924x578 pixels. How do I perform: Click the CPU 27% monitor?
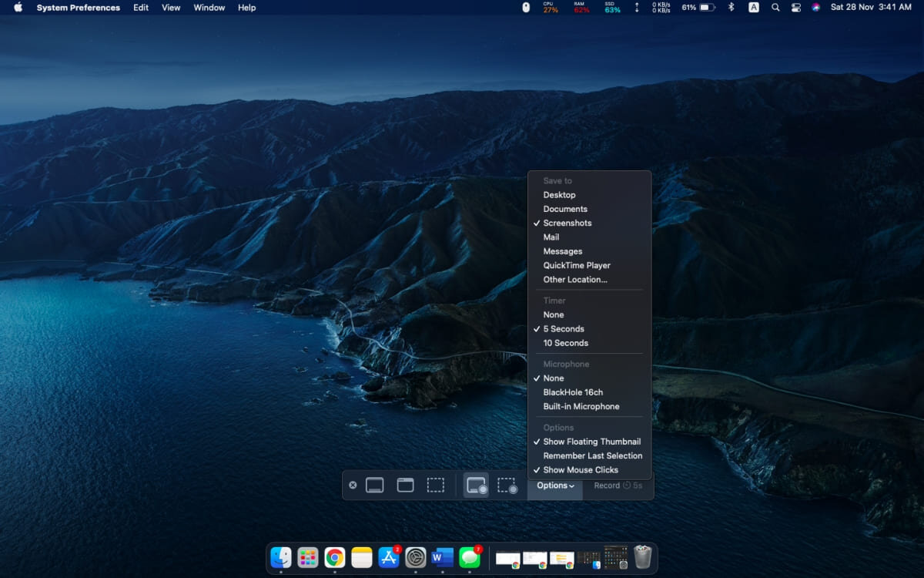tap(551, 8)
